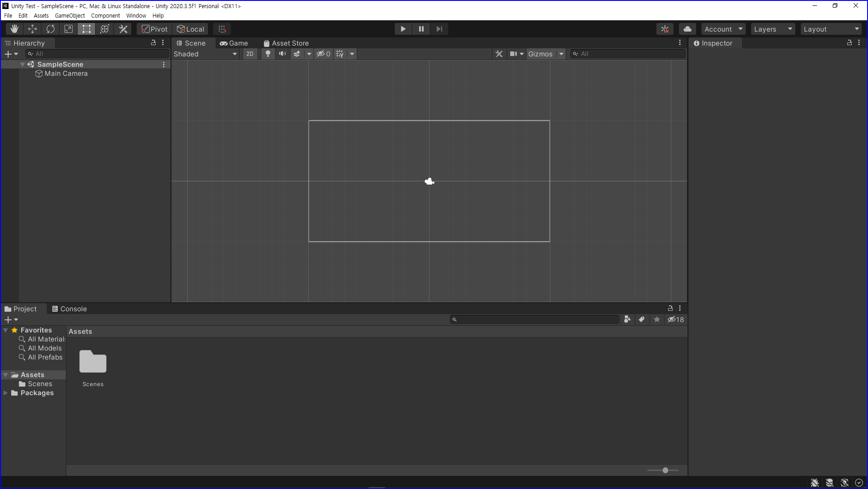Image resolution: width=868 pixels, height=489 pixels.
Task: Select the Transform tool
Action: 105,29
